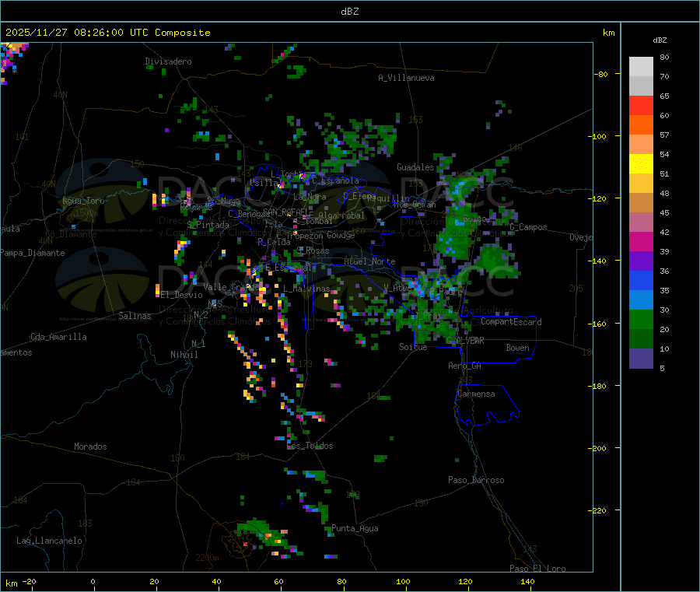Click the UTC Composite timestamp text

[107, 33]
